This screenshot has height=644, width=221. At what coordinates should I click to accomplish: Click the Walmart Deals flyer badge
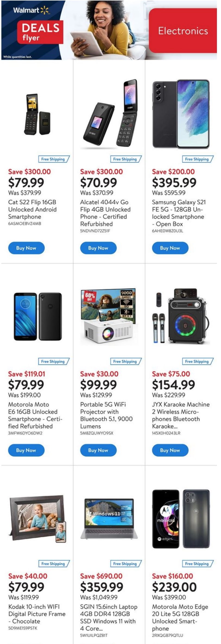(x=40, y=32)
